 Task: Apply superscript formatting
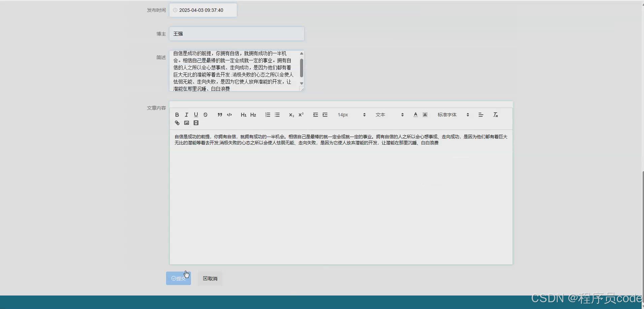click(x=301, y=115)
